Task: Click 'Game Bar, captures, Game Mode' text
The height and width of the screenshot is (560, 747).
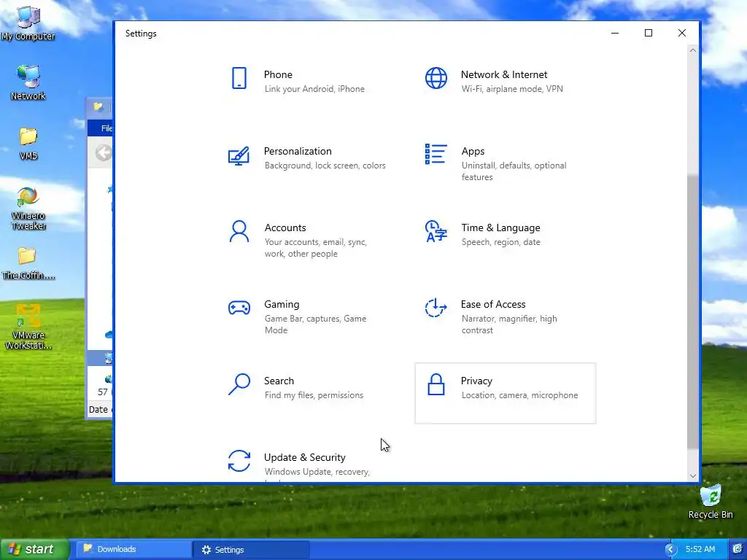Action: [315, 324]
